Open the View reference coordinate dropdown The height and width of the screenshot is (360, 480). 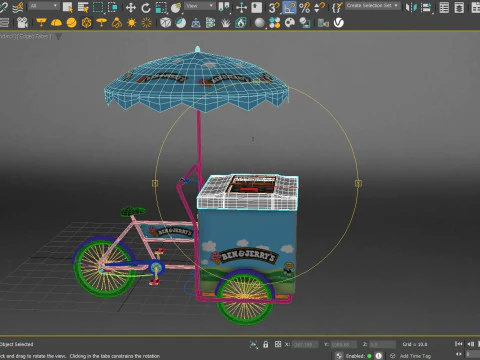[200, 6]
